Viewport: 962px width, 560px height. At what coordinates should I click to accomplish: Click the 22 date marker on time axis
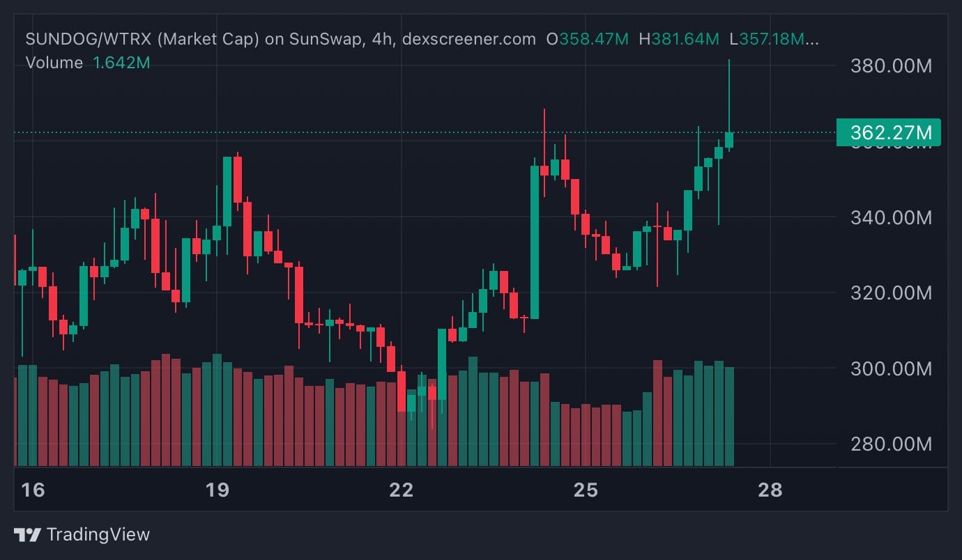(x=402, y=490)
